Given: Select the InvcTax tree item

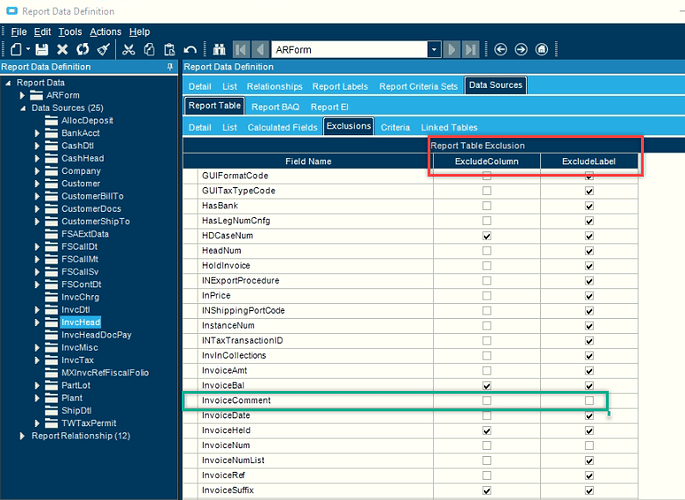Looking at the screenshot, I should [x=77, y=360].
